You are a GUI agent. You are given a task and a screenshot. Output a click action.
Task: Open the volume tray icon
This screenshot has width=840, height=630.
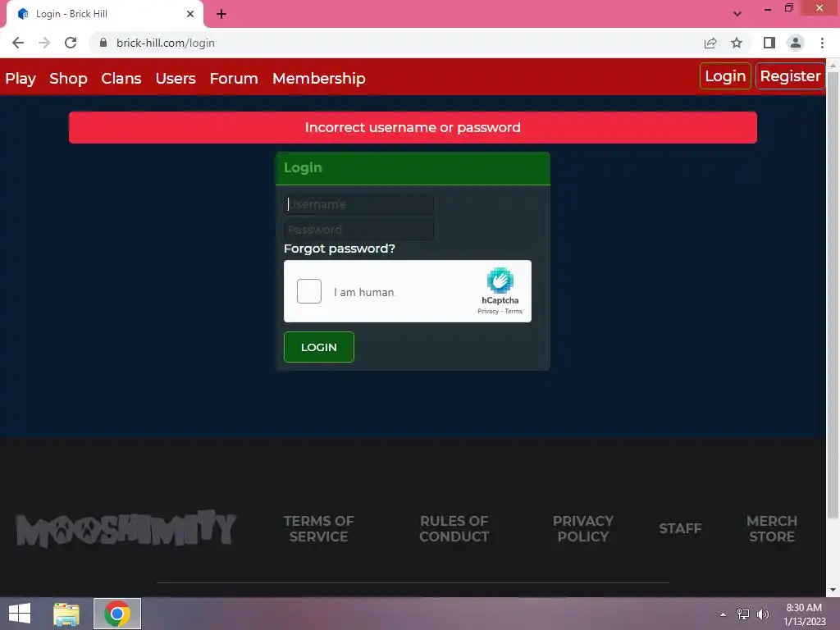pos(763,614)
